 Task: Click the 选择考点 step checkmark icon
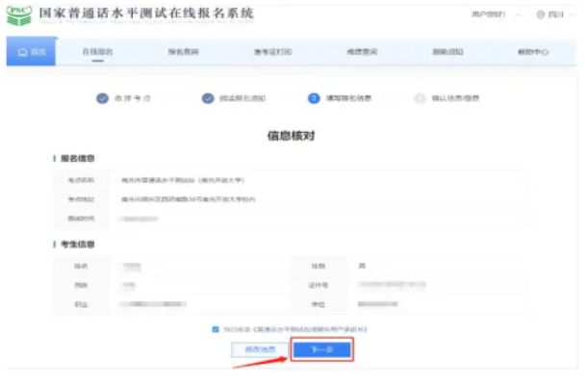point(102,98)
